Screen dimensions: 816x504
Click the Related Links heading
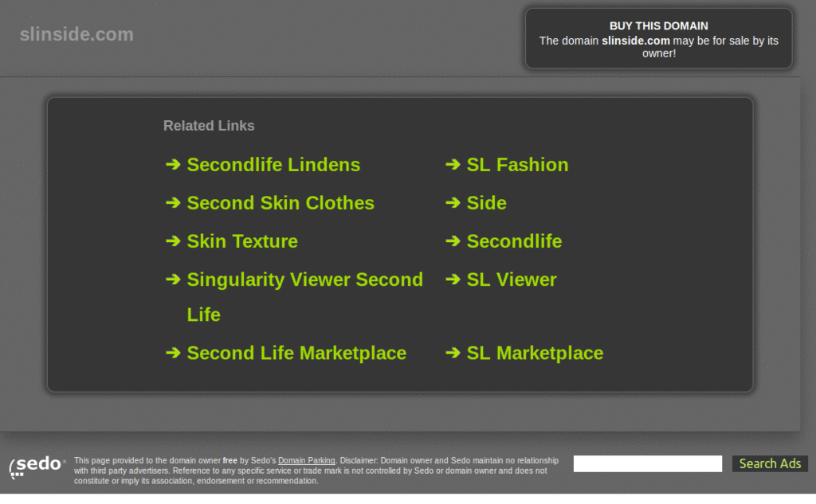click(209, 126)
